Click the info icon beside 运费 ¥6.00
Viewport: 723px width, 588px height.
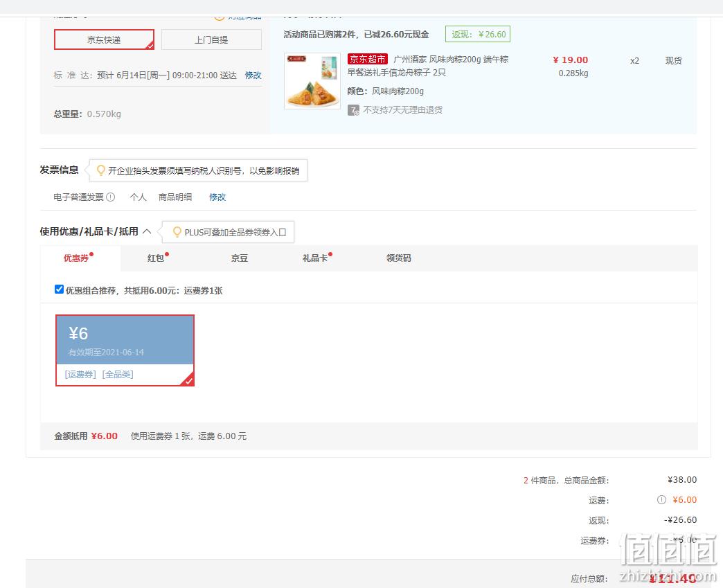pyautogui.click(x=661, y=499)
